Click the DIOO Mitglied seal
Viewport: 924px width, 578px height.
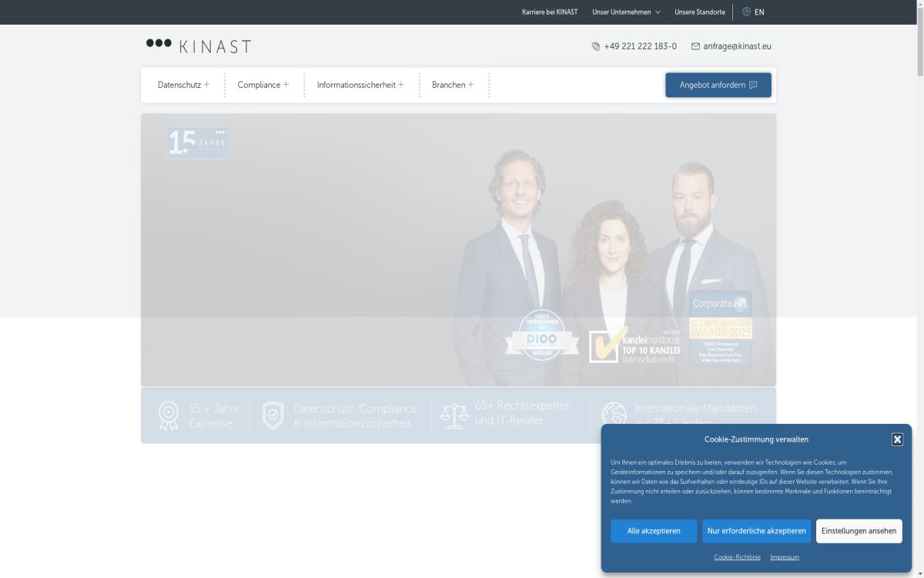coord(543,337)
